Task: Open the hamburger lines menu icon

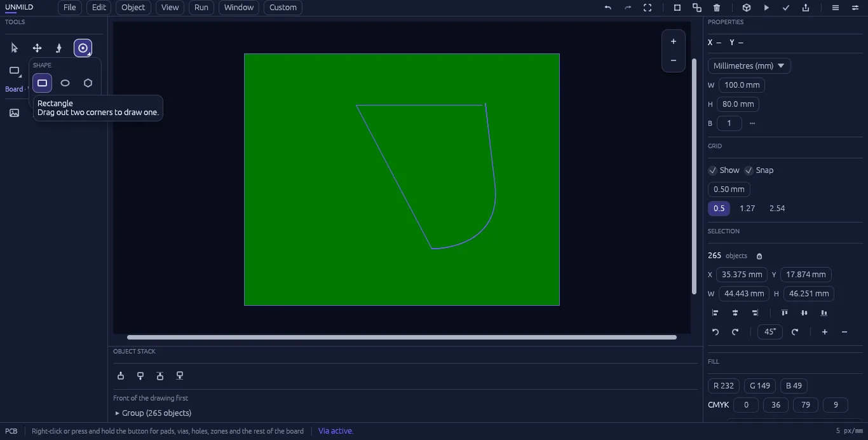Action: point(836,8)
